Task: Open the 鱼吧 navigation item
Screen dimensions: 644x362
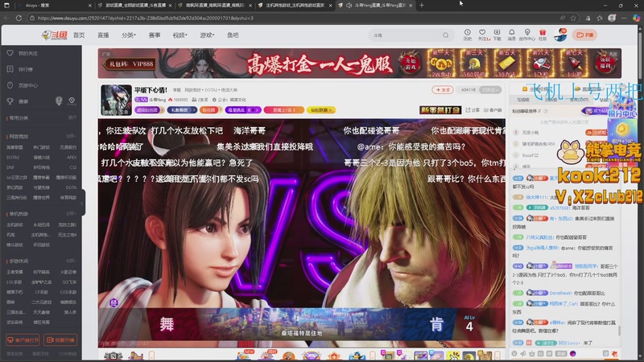Action: click(233, 35)
